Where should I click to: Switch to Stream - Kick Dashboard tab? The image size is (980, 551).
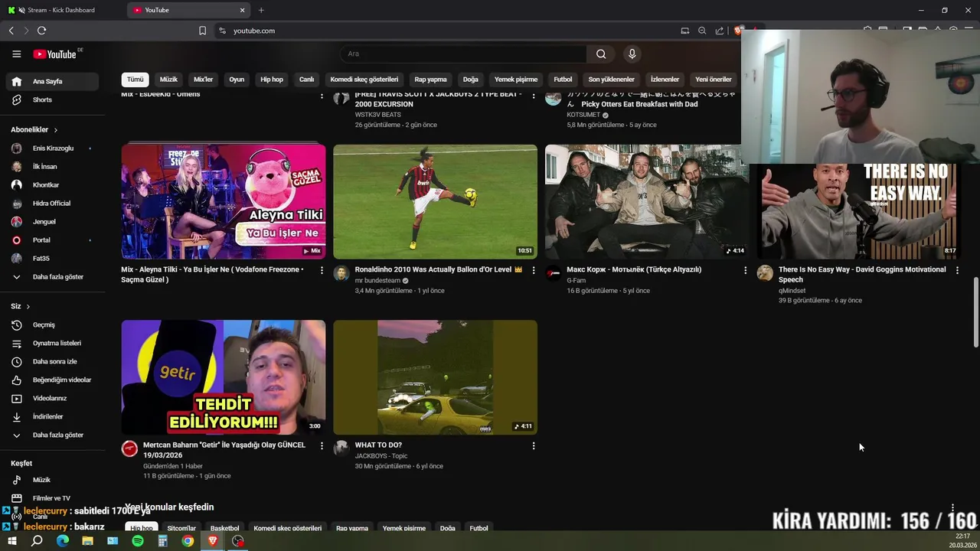61,10
